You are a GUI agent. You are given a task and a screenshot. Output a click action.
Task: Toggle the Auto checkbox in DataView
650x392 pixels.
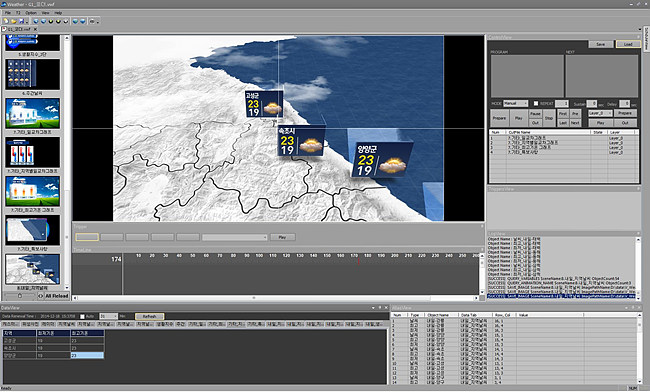click(82, 316)
